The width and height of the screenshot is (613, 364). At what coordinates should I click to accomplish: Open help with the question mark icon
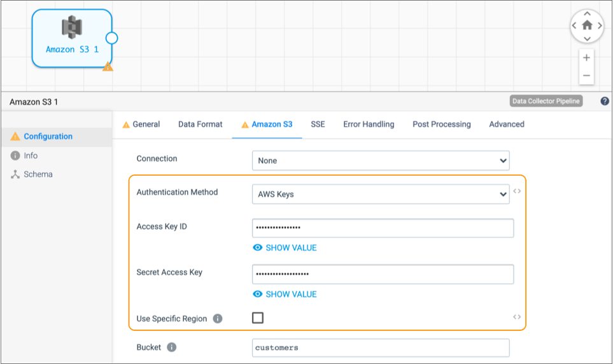coord(604,101)
